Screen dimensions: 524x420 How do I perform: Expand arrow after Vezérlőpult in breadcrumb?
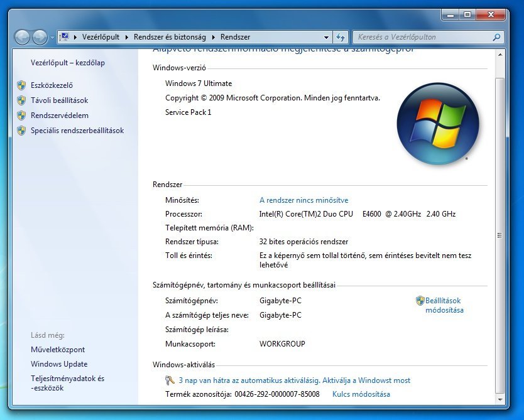click(x=127, y=37)
